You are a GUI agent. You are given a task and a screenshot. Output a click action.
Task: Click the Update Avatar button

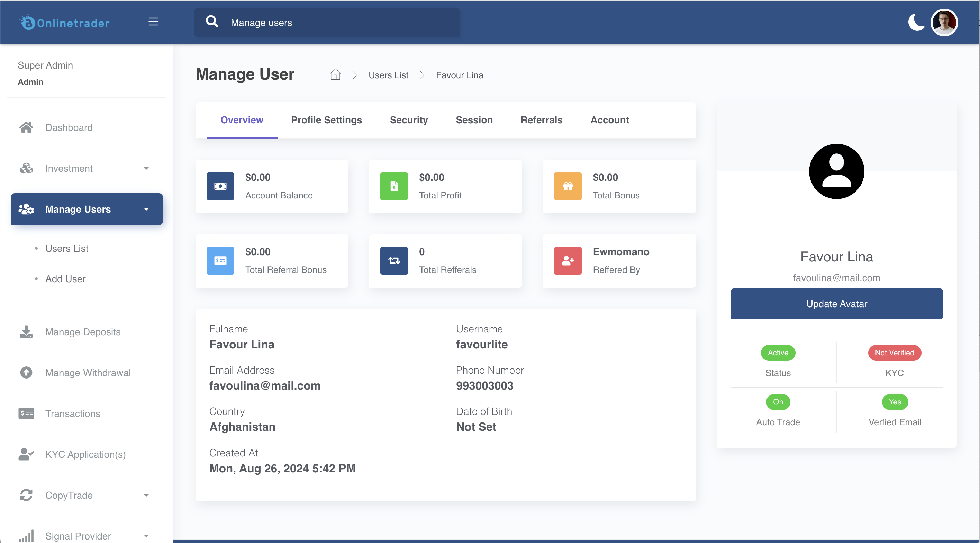point(836,303)
